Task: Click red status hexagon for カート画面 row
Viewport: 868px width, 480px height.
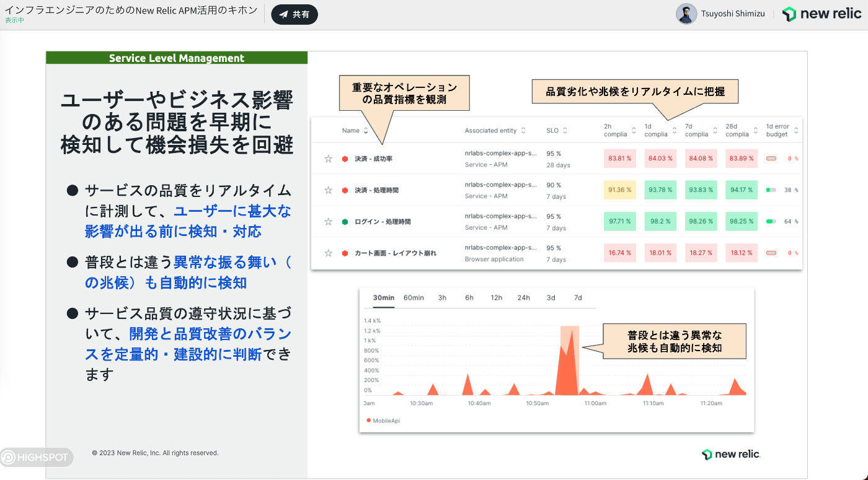Action: point(345,253)
